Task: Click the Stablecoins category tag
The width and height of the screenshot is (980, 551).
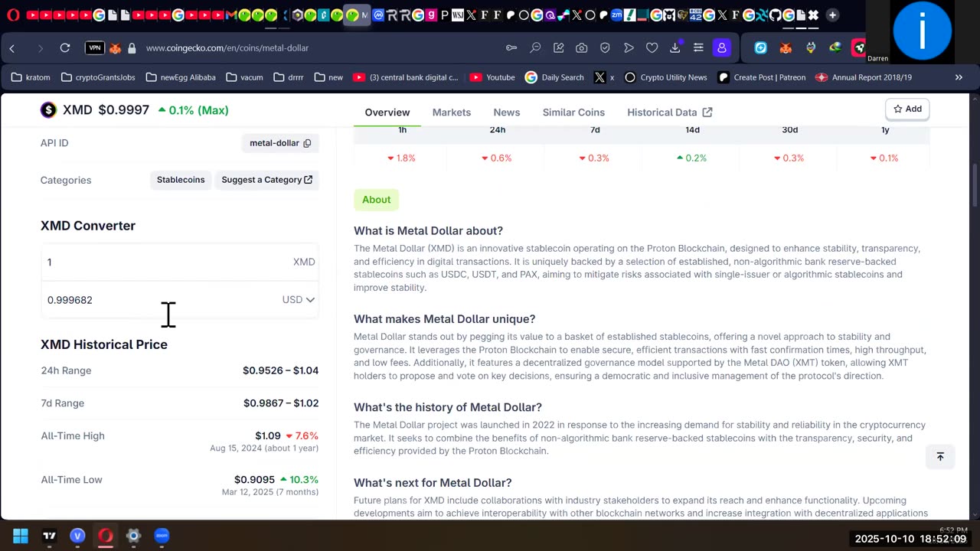Action: (x=181, y=180)
